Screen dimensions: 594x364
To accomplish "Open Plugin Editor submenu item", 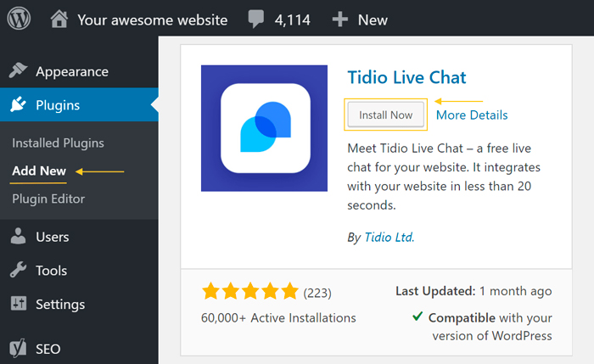I will point(48,199).
